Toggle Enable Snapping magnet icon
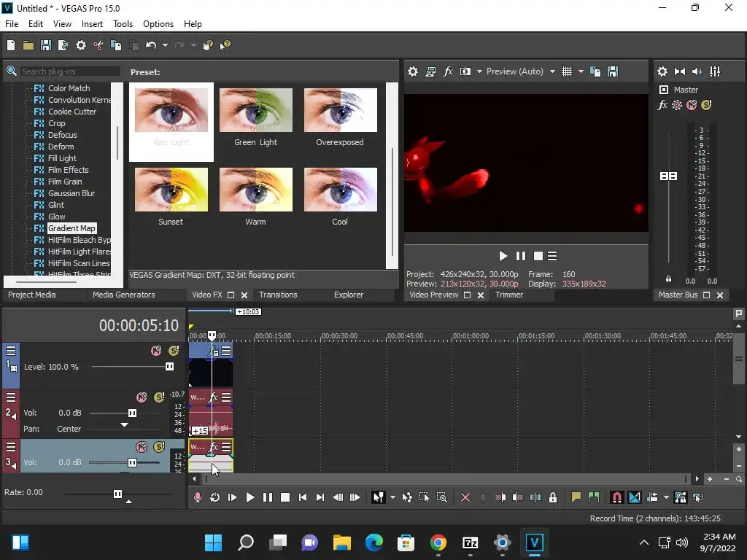The image size is (747, 560). coord(616,497)
